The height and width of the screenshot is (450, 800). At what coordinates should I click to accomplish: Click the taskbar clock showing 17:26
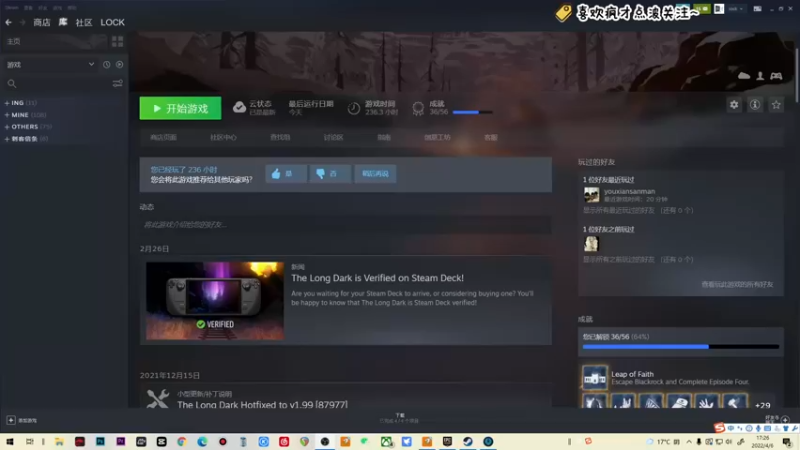(762, 441)
